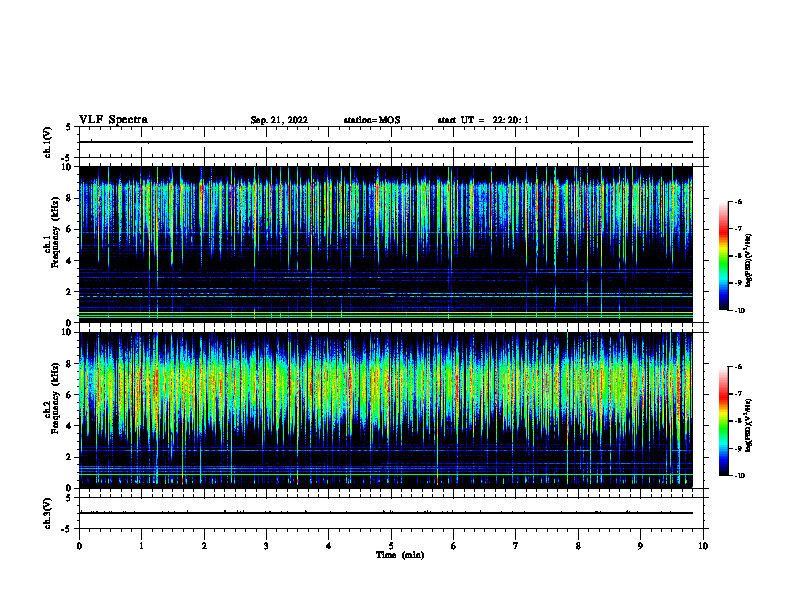Viewport: 792px width, 612px height.
Task: Click the "VLF Spectra" plot title
Action: (113, 120)
